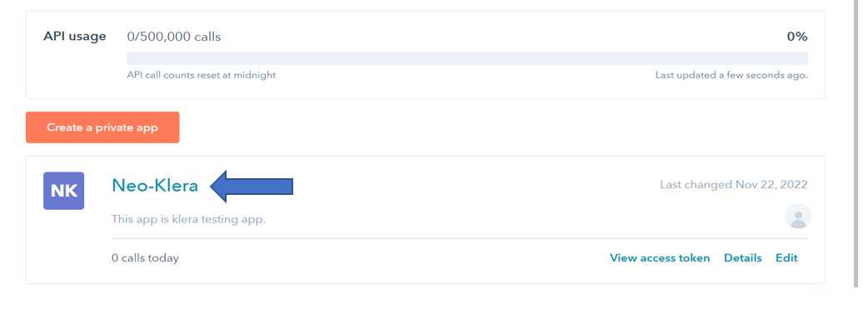Open the Details link for Neo-Klera

pos(743,258)
